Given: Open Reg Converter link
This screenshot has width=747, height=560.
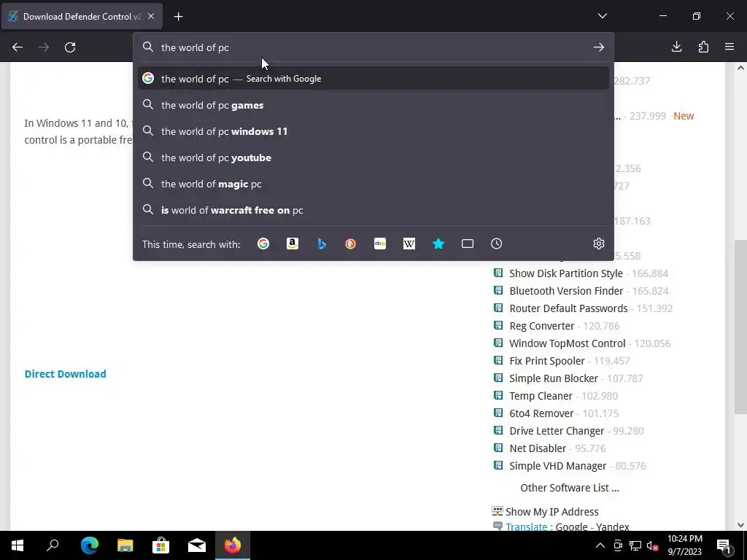Looking at the screenshot, I should tap(542, 326).
